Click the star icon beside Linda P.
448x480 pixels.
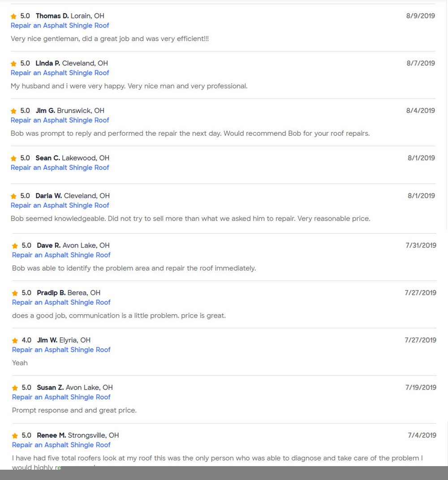click(x=13, y=64)
